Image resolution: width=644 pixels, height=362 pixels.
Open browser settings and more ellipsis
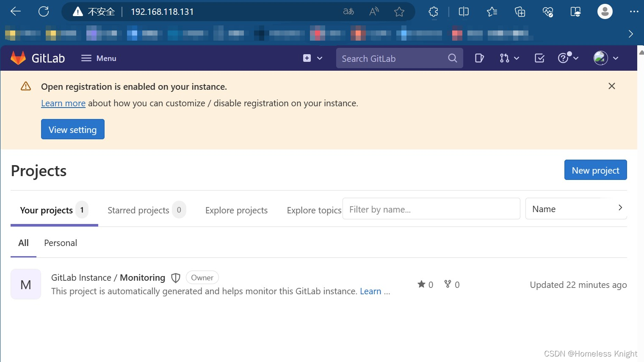coord(634,11)
